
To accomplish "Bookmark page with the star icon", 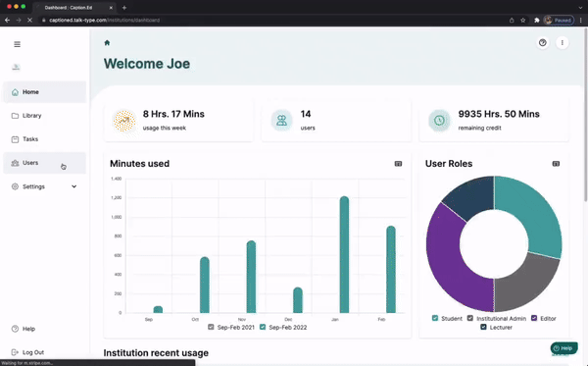I will 522,21.
